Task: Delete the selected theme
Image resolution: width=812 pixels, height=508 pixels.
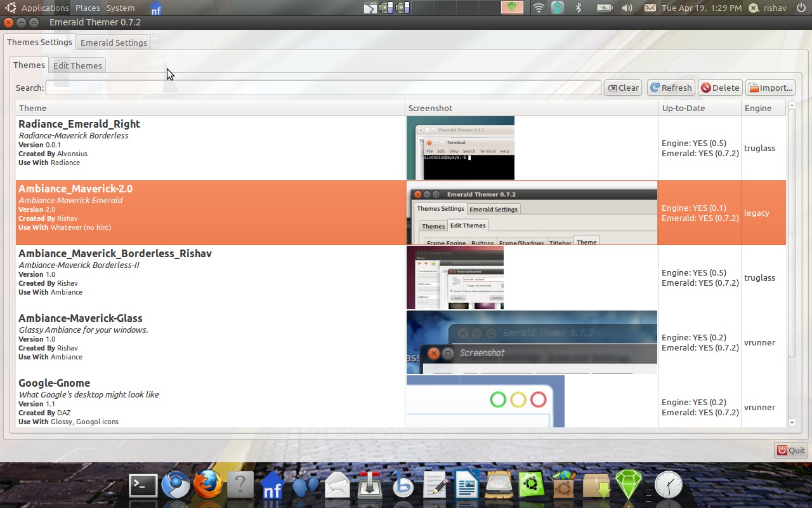Action: (x=720, y=88)
